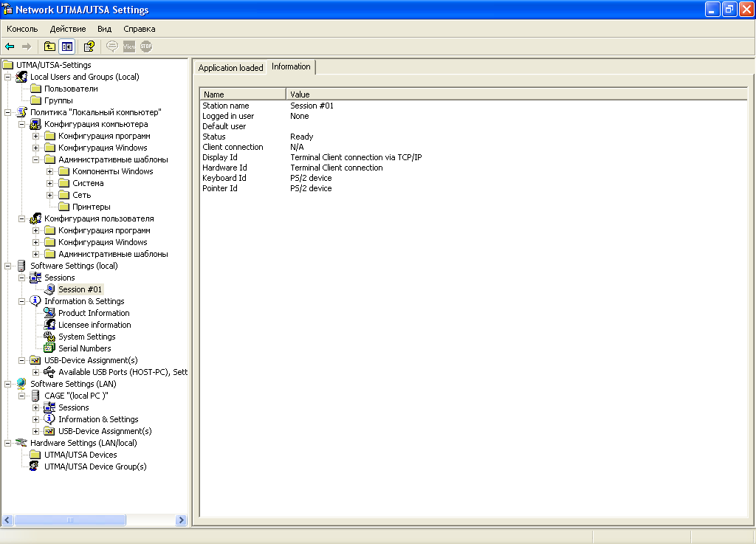The width and height of the screenshot is (756, 544).
Task: Expand Available USB Ports (HOST-PC) node
Action: coord(35,372)
